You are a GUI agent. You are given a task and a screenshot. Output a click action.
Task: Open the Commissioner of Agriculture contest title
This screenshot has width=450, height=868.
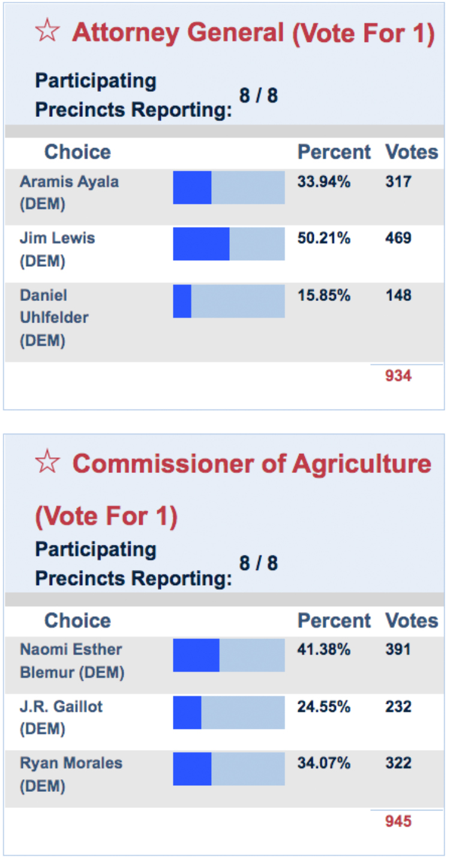[251, 464]
